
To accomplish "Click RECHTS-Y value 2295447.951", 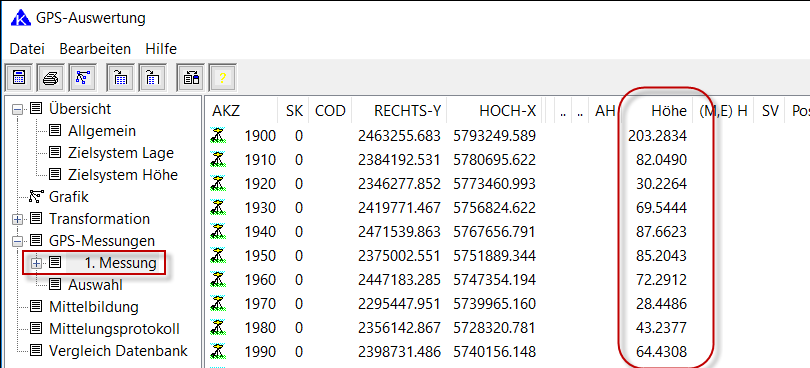I will pyautogui.click(x=399, y=304).
